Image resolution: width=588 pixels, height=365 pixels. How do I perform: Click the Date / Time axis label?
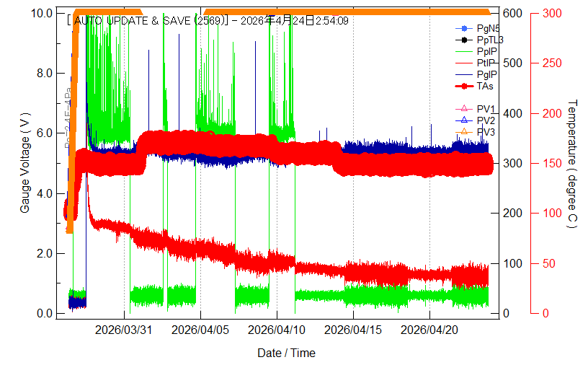(x=286, y=353)
